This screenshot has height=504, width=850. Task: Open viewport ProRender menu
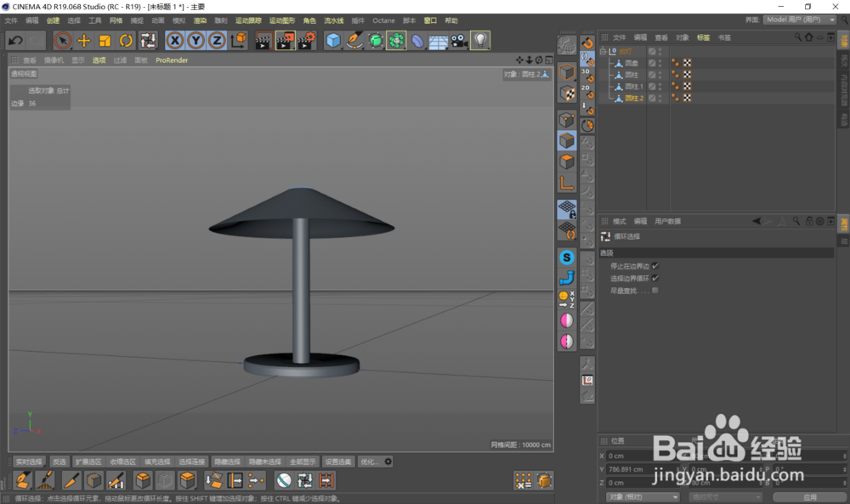pyautogui.click(x=172, y=60)
